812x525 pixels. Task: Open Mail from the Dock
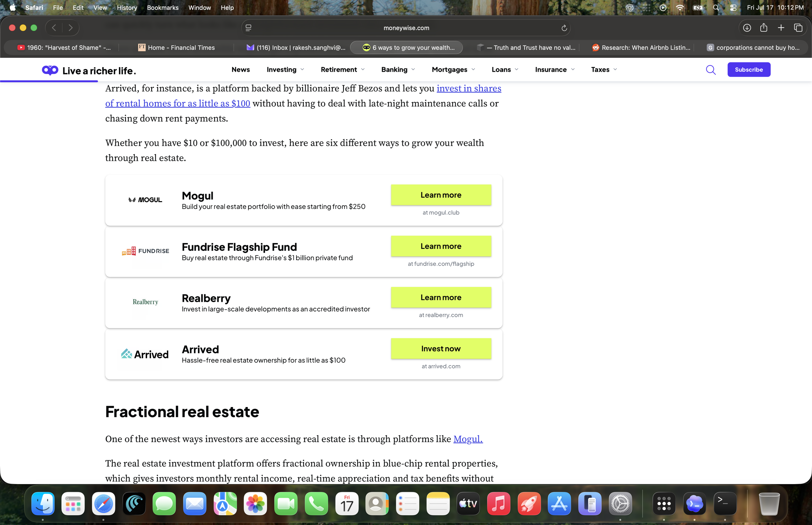point(195,503)
